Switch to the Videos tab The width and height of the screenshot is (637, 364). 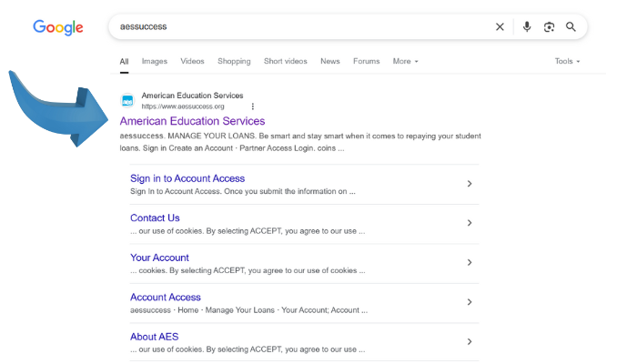pyautogui.click(x=192, y=61)
